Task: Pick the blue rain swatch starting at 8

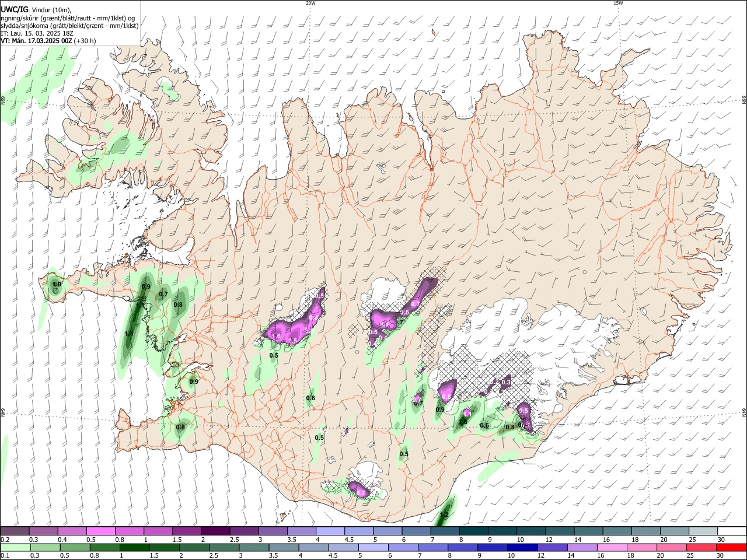Action: 462,547
